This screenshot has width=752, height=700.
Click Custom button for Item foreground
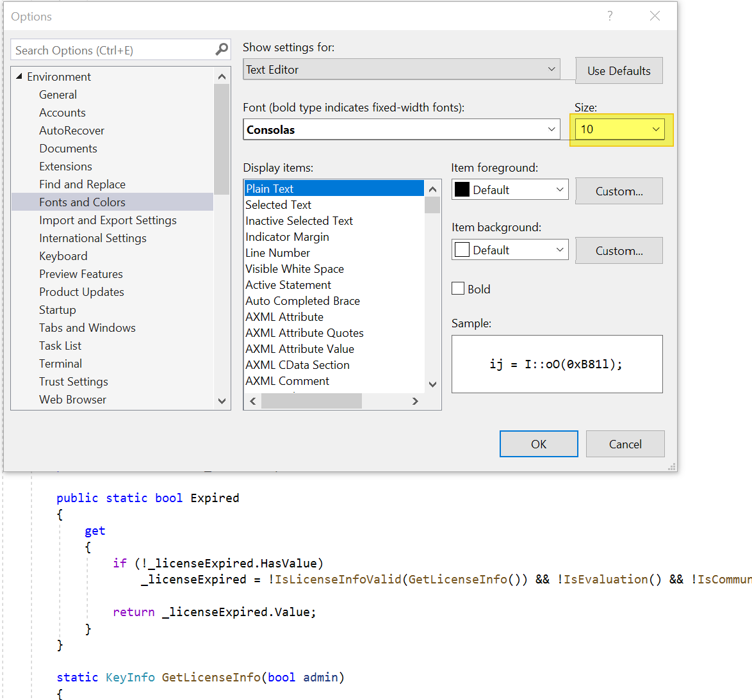tap(619, 191)
